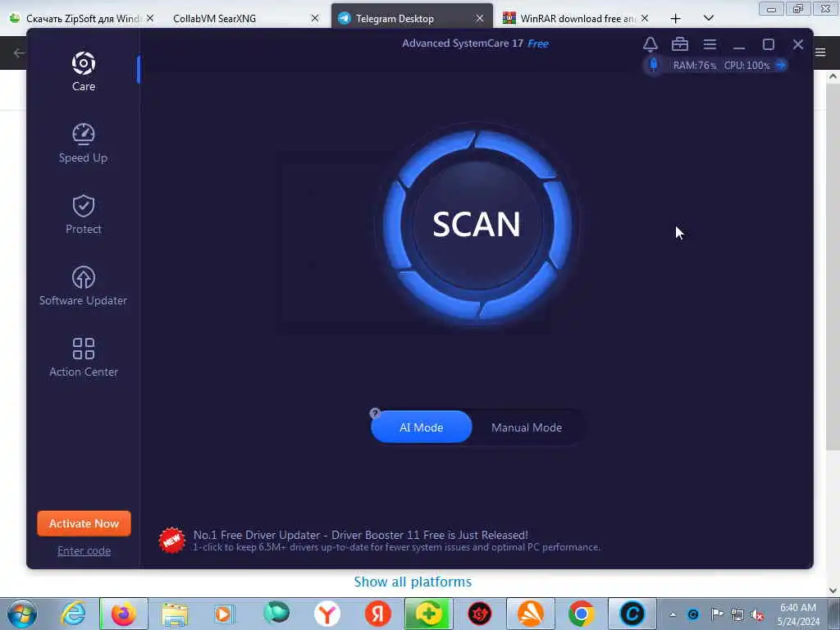This screenshot has height=630, width=840.
Task: Click the muted volume tray icon
Action: click(x=757, y=614)
